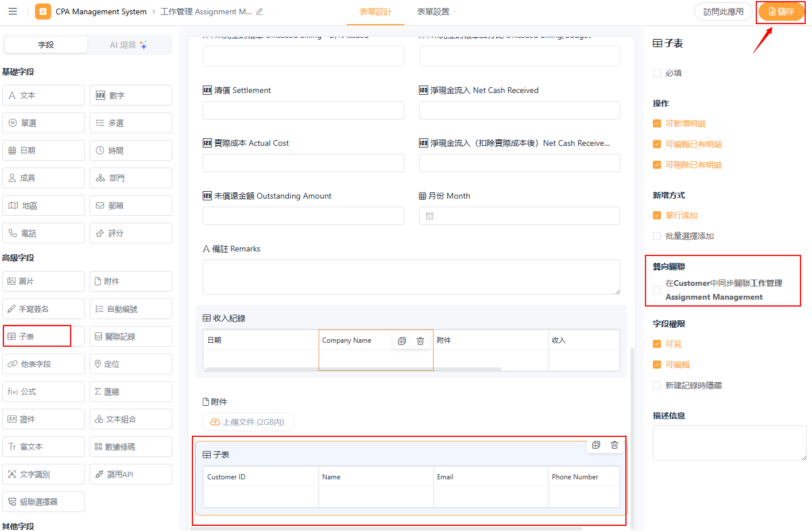Click the trash icon on 子表 block
The height and width of the screenshot is (531, 812).
click(614, 445)
